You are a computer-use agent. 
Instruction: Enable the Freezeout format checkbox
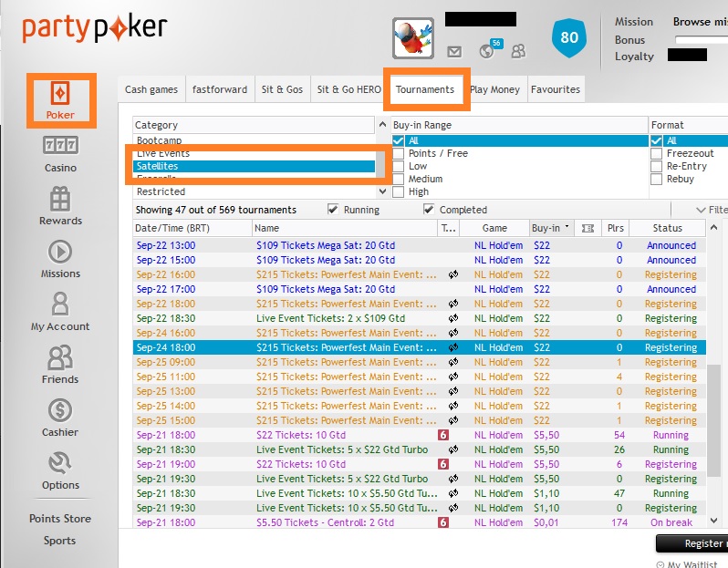[x=656, y=153]
